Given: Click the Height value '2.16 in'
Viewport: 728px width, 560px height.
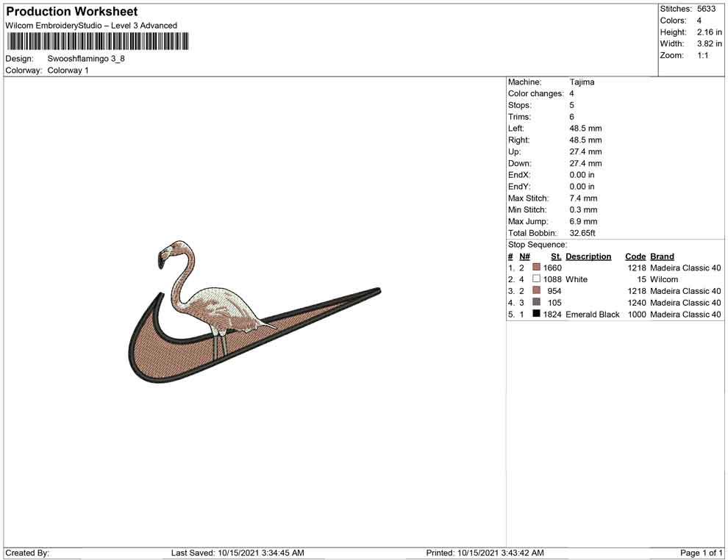Looking at the screenshot, I should pos(710,32).
